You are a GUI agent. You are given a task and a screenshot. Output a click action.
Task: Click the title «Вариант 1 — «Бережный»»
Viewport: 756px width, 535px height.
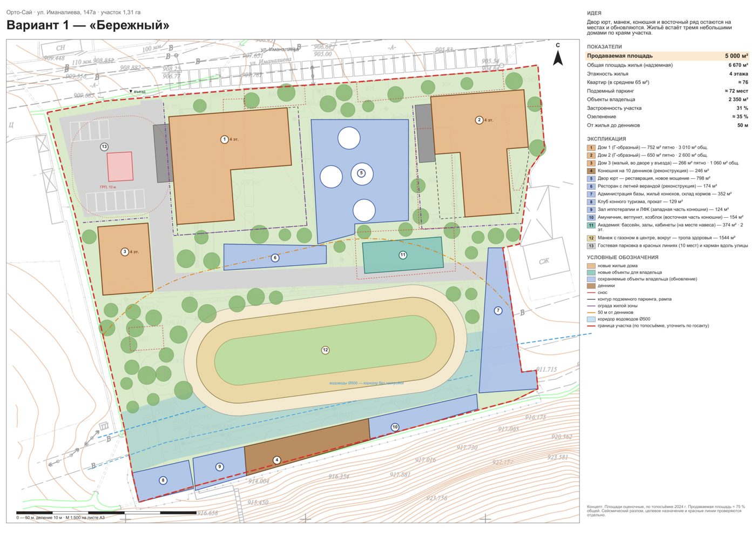[88, 25]
